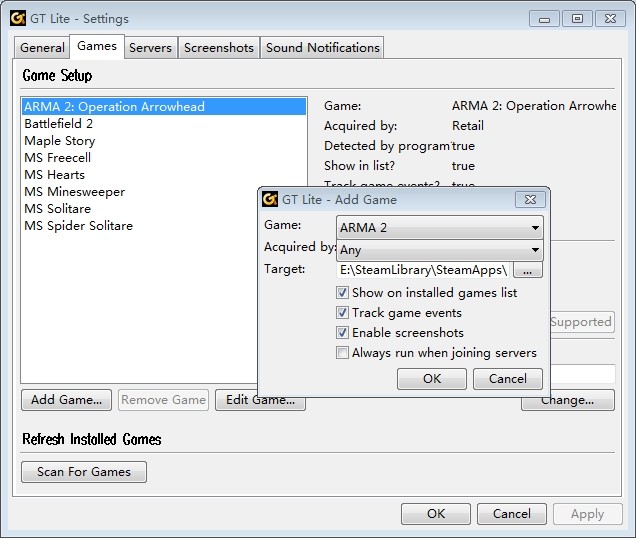Close the GT Lite Settings window

click(x=610, y=19)
